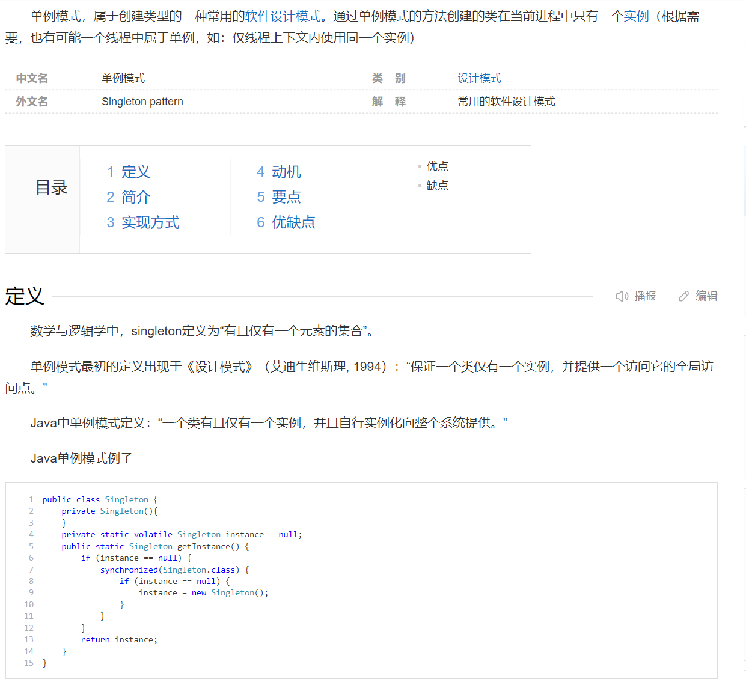Open the 软件设计模式 link in the intro
746x700 pixels.
[283, 16]
